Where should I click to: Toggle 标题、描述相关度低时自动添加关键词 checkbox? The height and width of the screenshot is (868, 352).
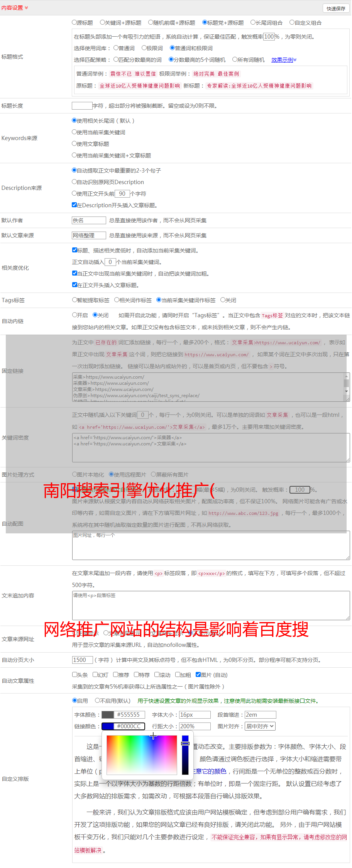click(74, 250)
